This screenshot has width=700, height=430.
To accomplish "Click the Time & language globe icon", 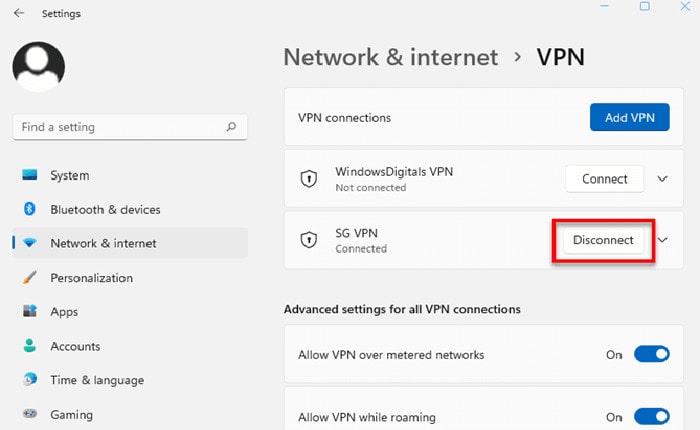I will pyautogui.click(x=30, y=379).
